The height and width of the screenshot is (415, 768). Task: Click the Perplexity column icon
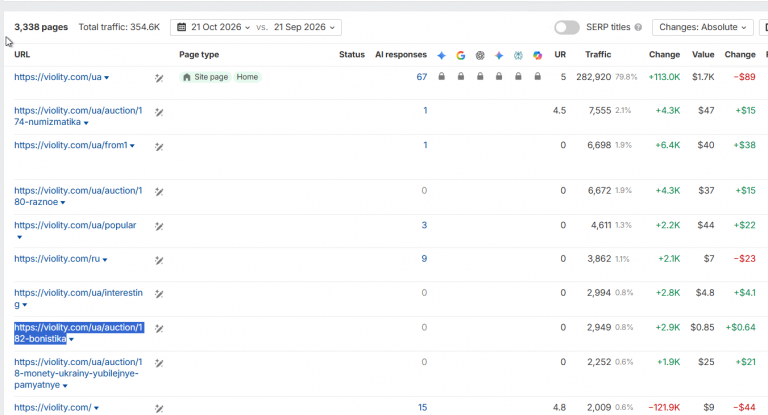click(518, 55)
